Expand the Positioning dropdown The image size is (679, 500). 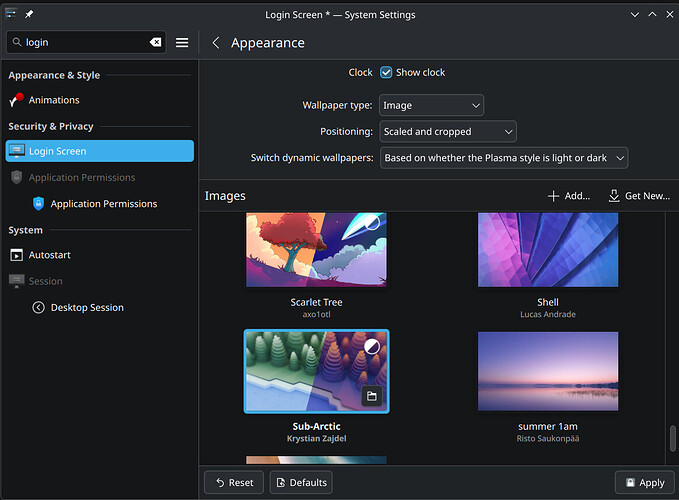point(447,131)
